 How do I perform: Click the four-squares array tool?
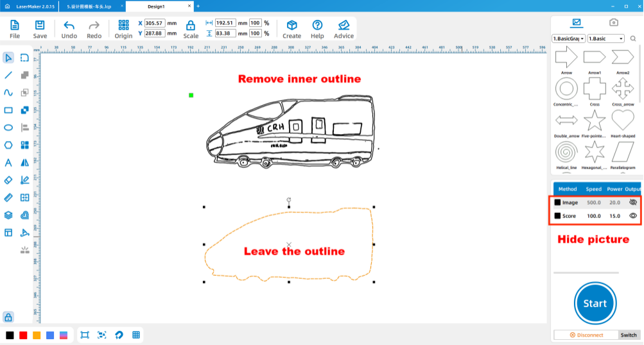[x=24, y=145]
